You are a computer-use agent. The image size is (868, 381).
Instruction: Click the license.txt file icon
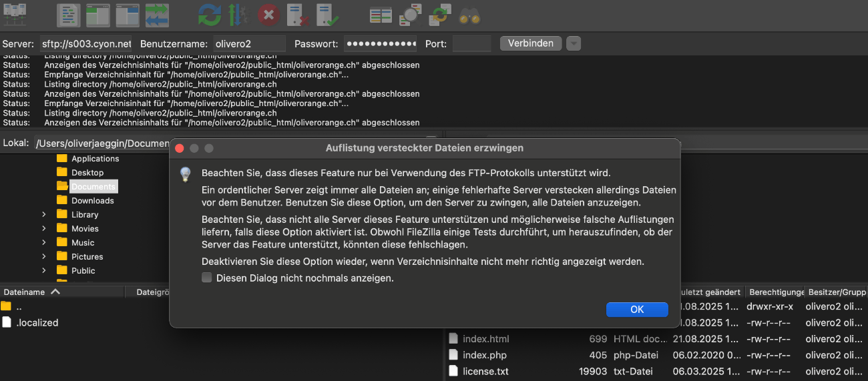(454, 371)
